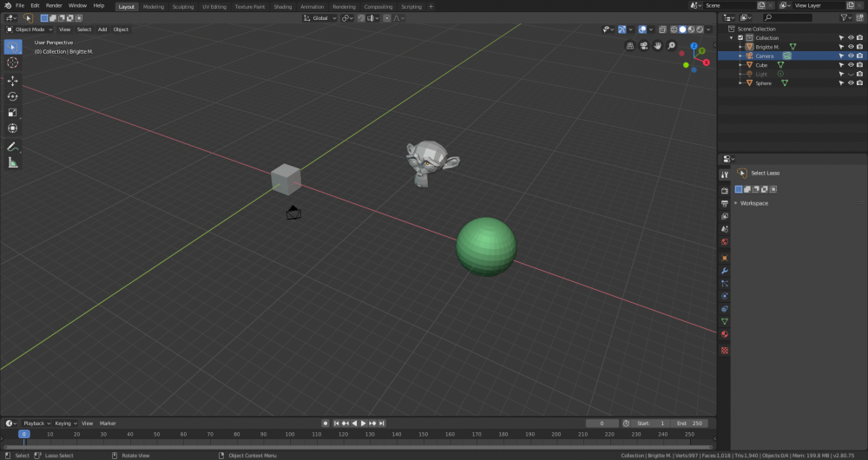868x460 pixels.
Task: Open the Object Mode dropdown
Action: 30,30
